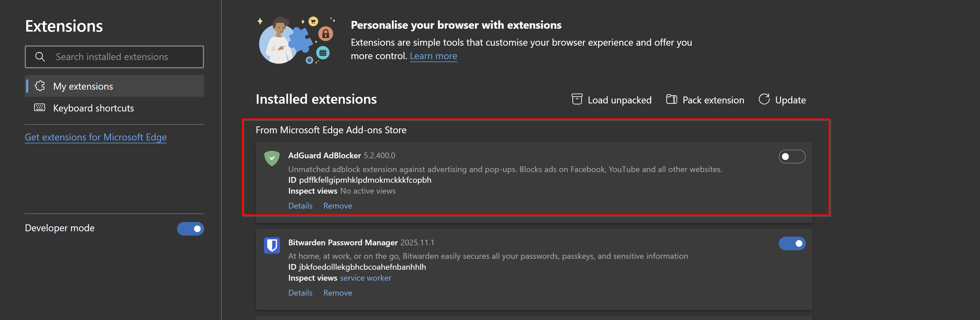This screenshot has width=980, height=320.
Task: Click the extensions illustration banner image
Action: click(x=297, y=40)
